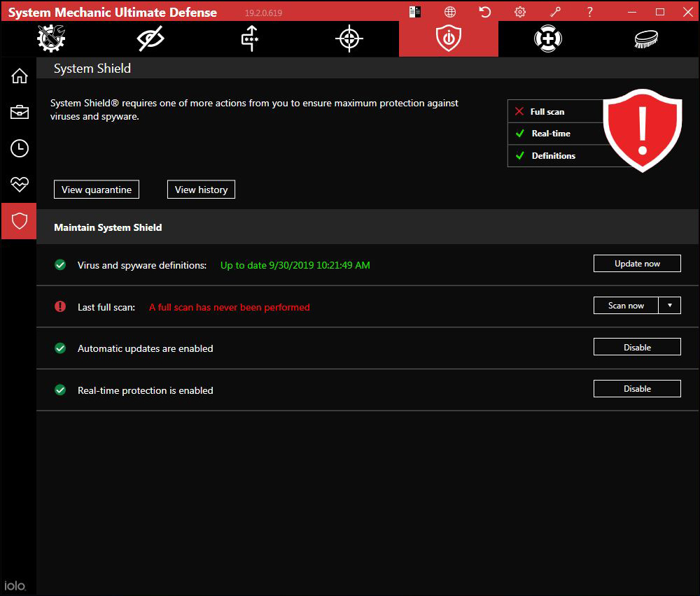Click the large red alert shield

(643, 130)
